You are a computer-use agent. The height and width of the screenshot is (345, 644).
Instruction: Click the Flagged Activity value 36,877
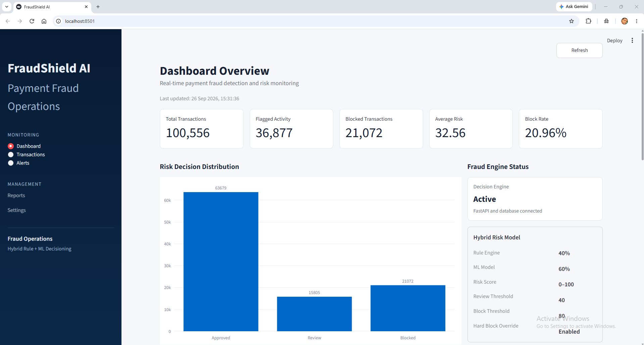click(274, 133)
